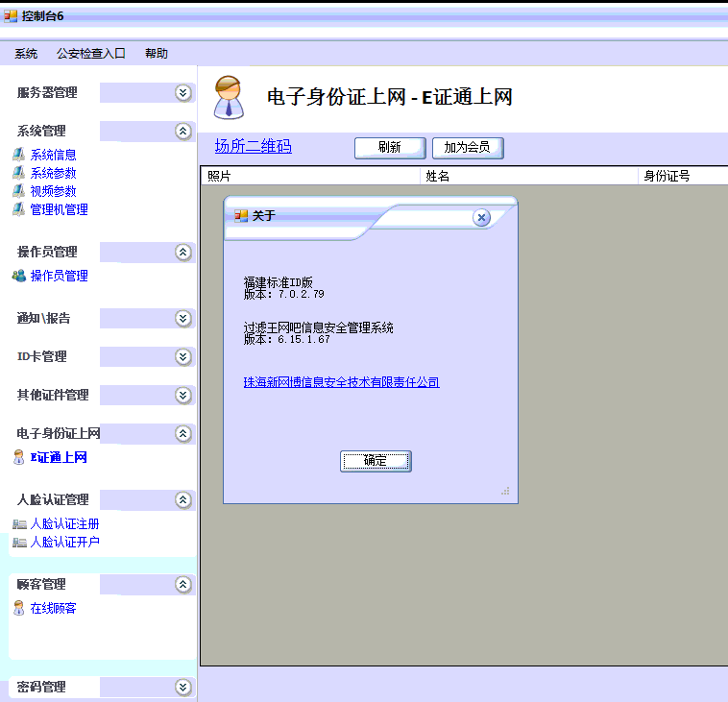The image size is (728, 702).
Task: Click the large user avatar in page header
Action: click(x=229, y=98)
